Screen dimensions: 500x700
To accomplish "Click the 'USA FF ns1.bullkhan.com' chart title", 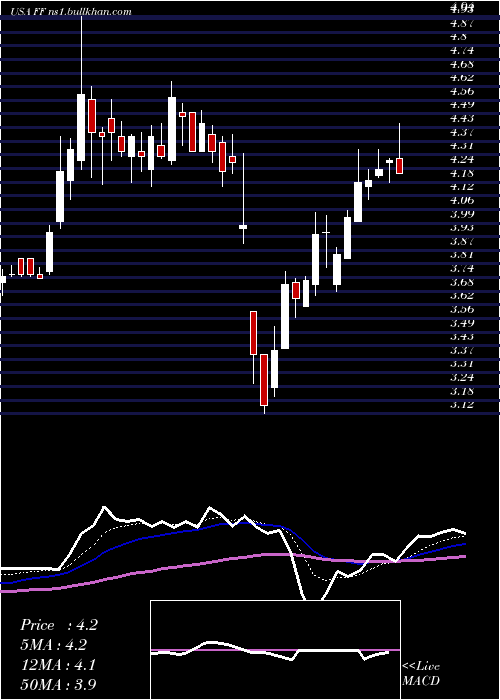I will click(x=69, y=12).
